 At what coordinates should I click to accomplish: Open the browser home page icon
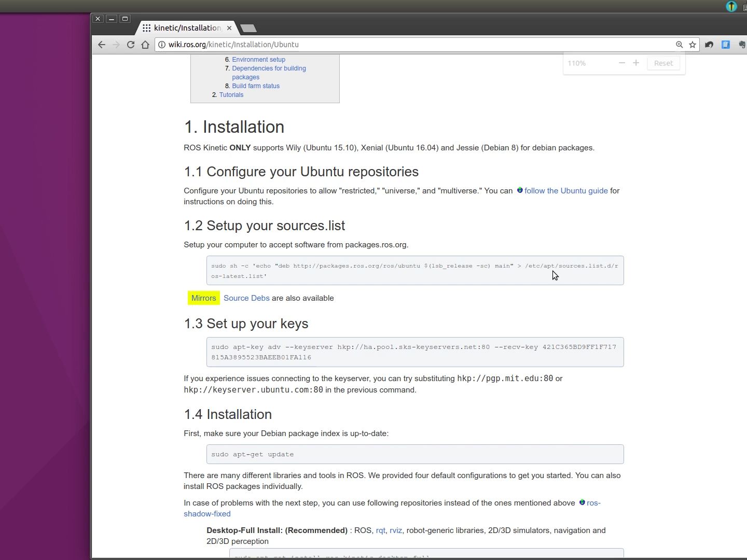coord(145,45)
